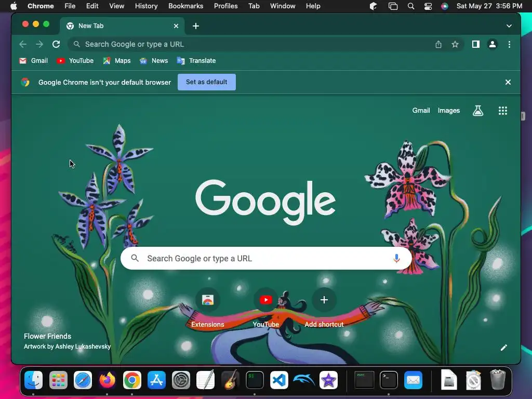Click Gmail link on Google page

pos(421,111)
